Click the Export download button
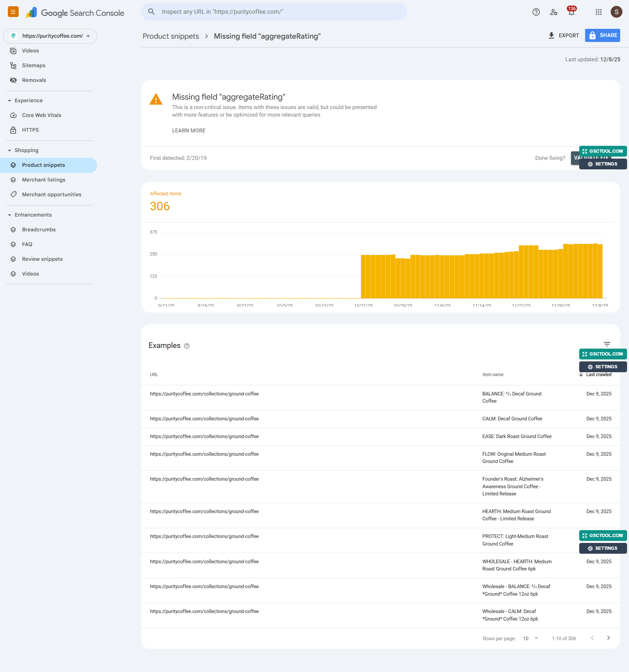This screenshot has height=672, width=629. 563,35
